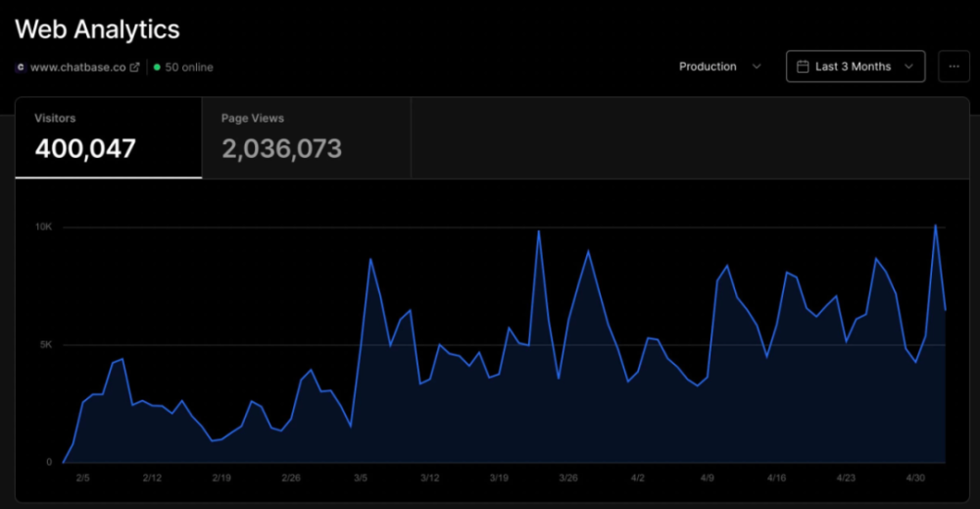This screenshot has width=980, height=509.
Task: Click the calendar icon in date range selector
Action: point(803,67)
